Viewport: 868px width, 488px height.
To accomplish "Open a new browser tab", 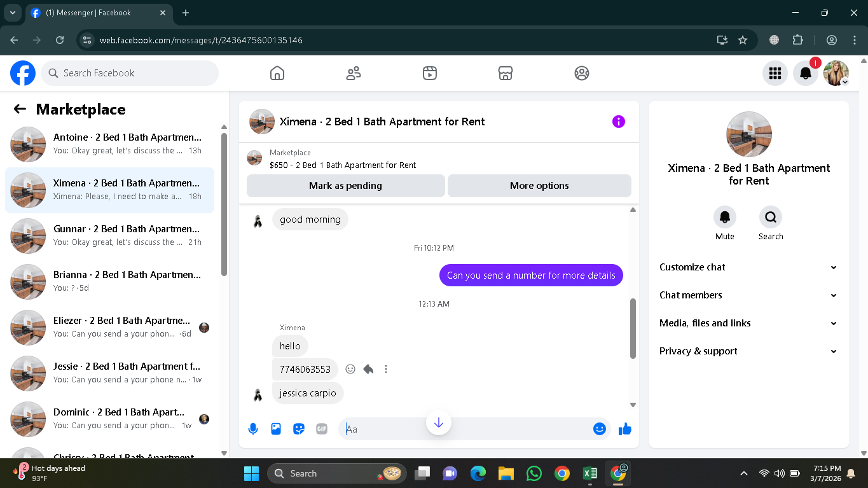I will [186, 13].
